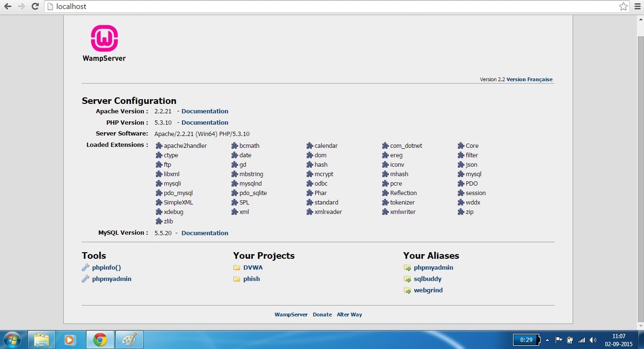Open the phish project

coord(251,279)
